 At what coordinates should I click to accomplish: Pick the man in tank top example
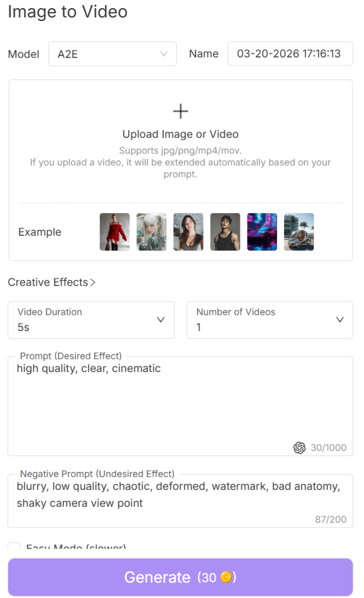(x=225, y=232)
